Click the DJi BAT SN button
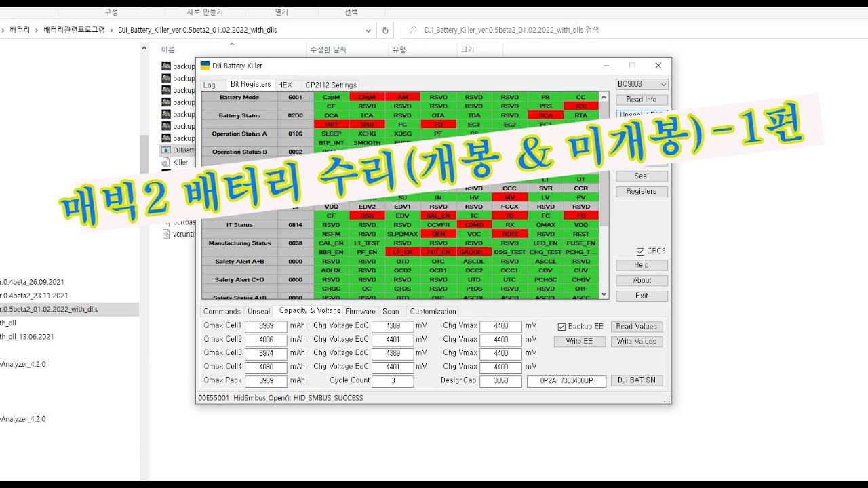 click(637, 380)
